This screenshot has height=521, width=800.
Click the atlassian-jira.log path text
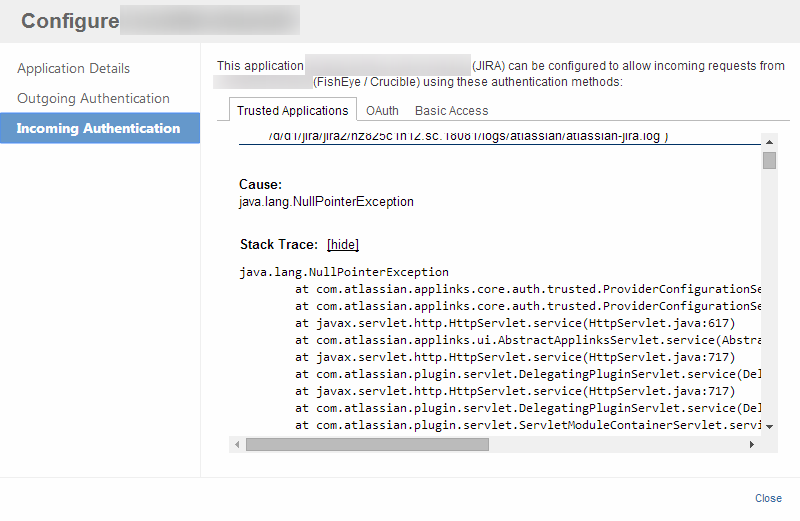click(468, 136)
